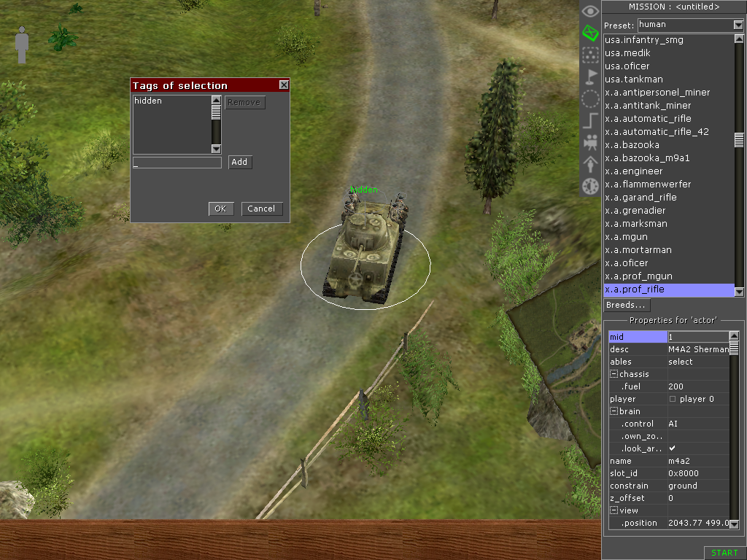Select x.a.bazooka_m9a1 entry
This screenshot has height=560, width=747.
point(669,157)
